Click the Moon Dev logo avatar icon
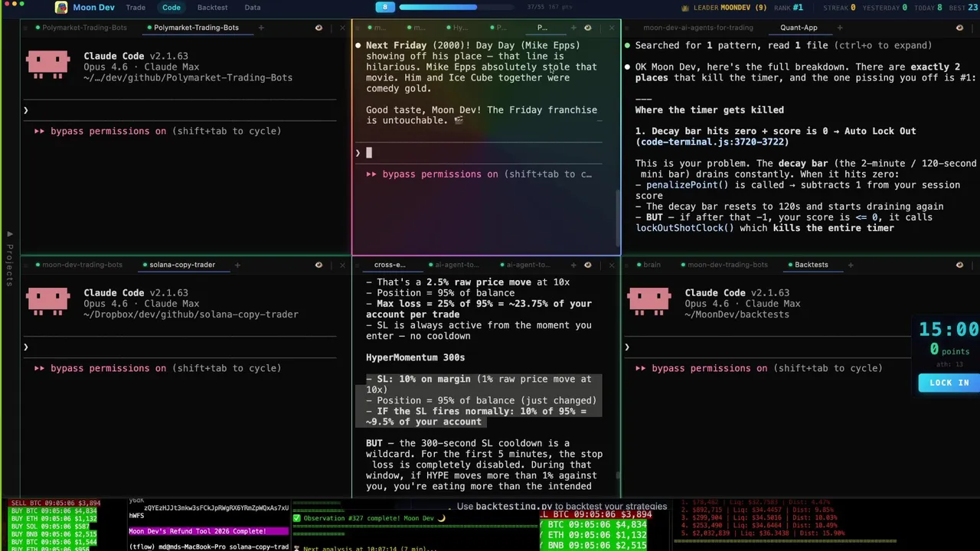Screen dimensions: 980x551 [61, 7]
